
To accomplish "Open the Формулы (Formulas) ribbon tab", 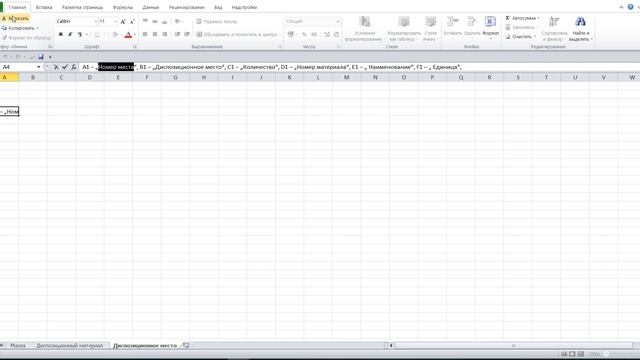I will click(x=123, y=7).
